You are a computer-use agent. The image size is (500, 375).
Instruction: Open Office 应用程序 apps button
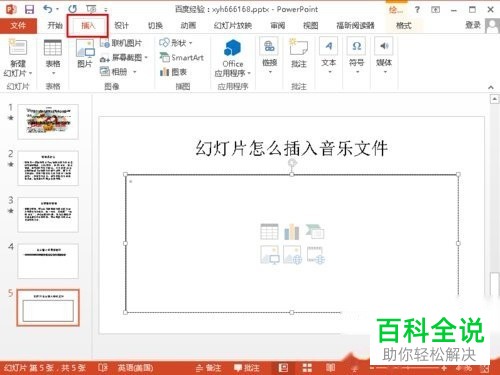[233, 58]
